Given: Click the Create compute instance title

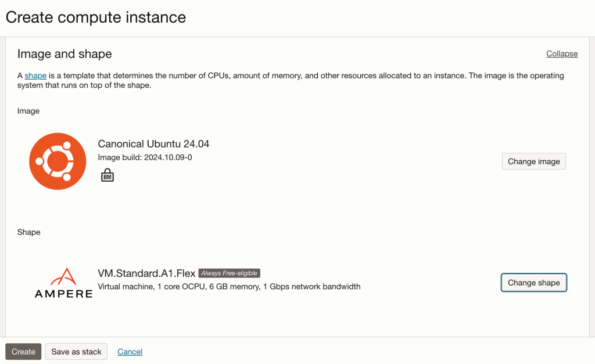Looking at the screenshot, I should pyautogui.click(x=96, y=17).
